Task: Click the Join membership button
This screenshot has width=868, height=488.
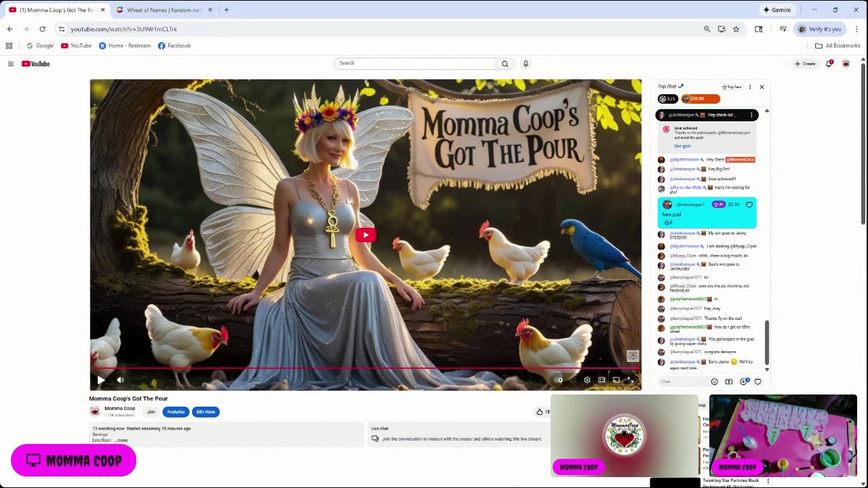Action: (x=151, y=412)
